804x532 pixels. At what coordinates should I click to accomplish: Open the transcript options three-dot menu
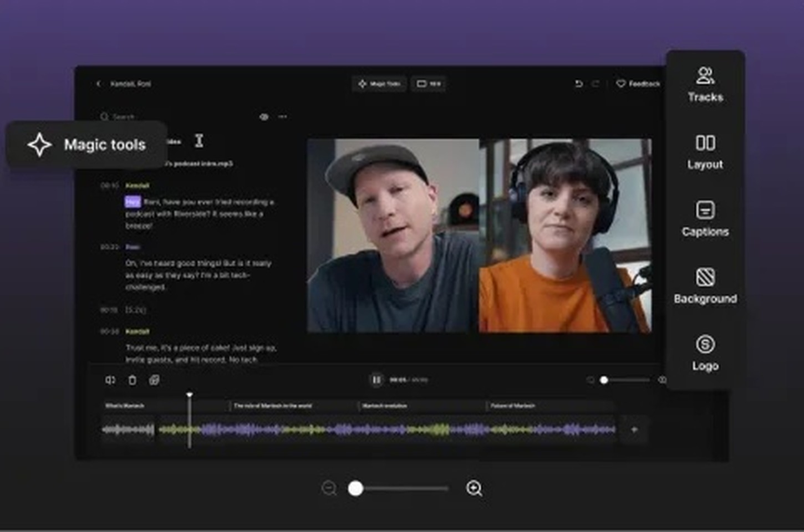click(x=283, y=117)
